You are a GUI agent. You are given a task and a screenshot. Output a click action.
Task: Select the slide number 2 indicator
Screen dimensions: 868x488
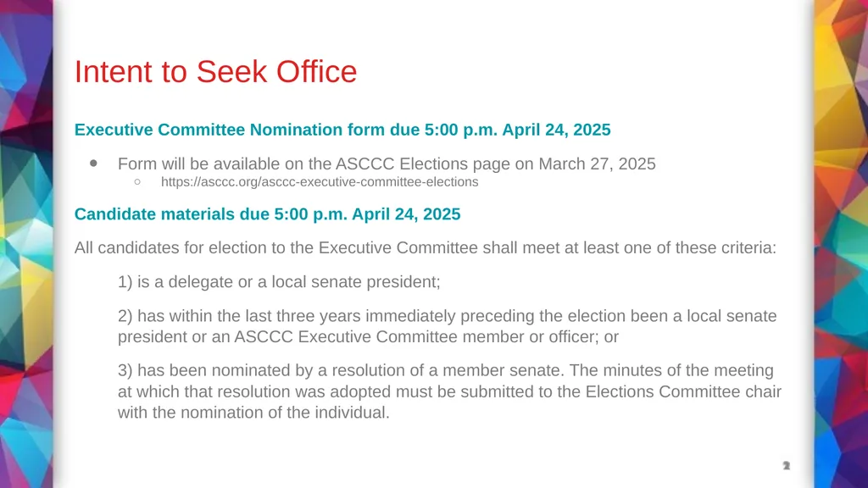pyautogui.click(x=786, y=466)
